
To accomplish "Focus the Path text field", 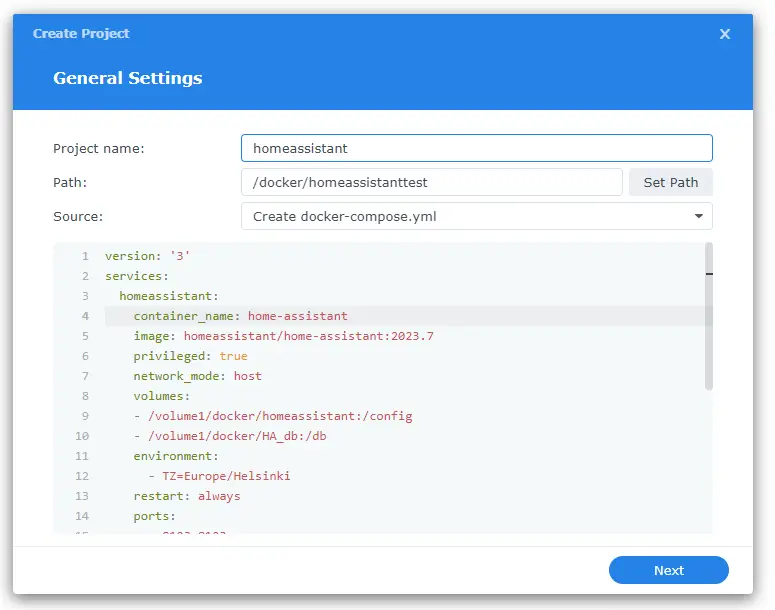I will 431,182.
